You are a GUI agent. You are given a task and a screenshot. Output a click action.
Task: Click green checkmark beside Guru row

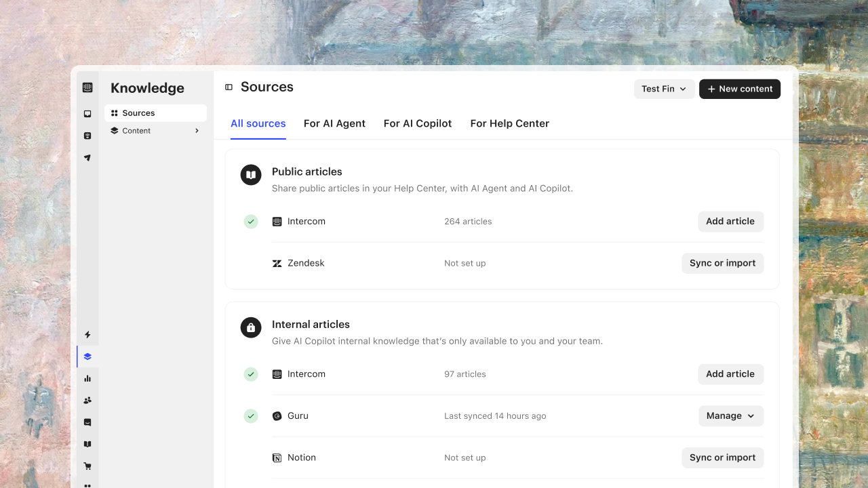251,416
